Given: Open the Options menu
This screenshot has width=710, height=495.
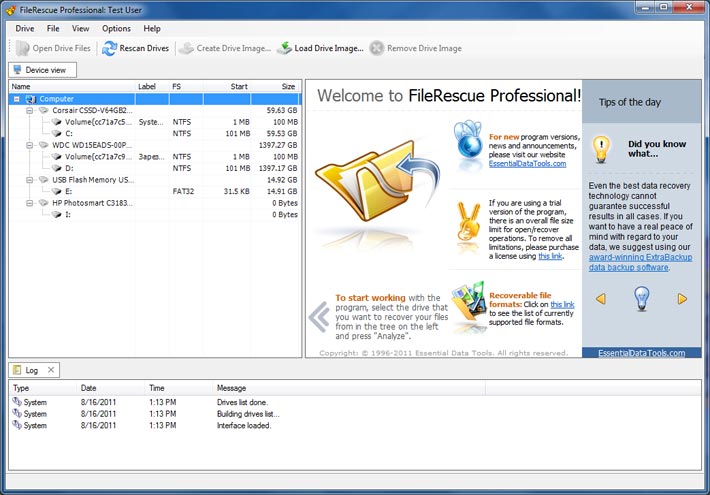Looking at the screenshot, I should click(116, 29).
